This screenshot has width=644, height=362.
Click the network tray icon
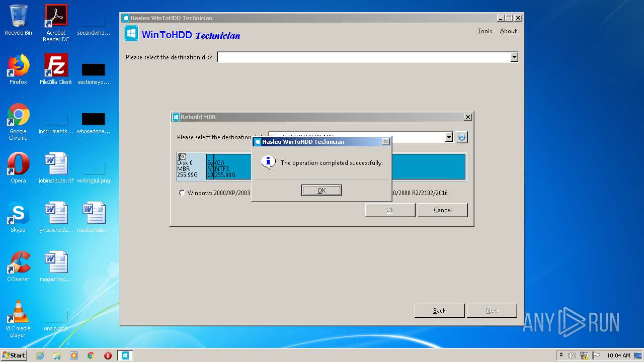(584, 355)
